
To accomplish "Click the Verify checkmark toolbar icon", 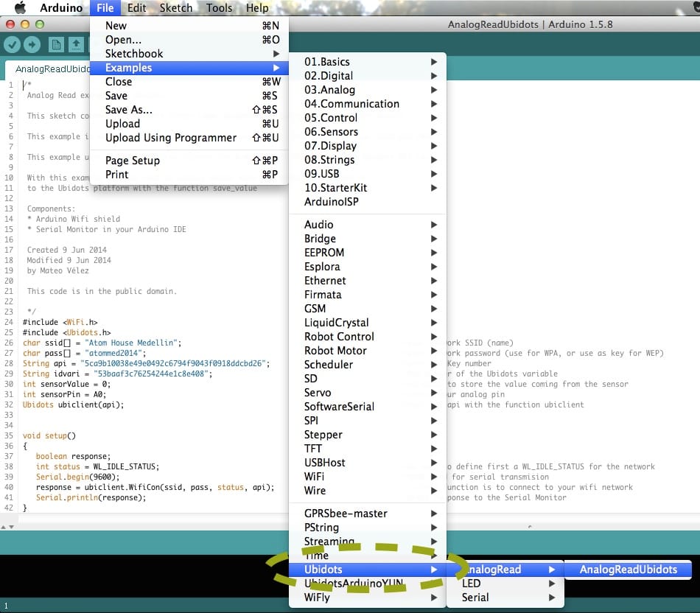I will [x=12, y=44].
